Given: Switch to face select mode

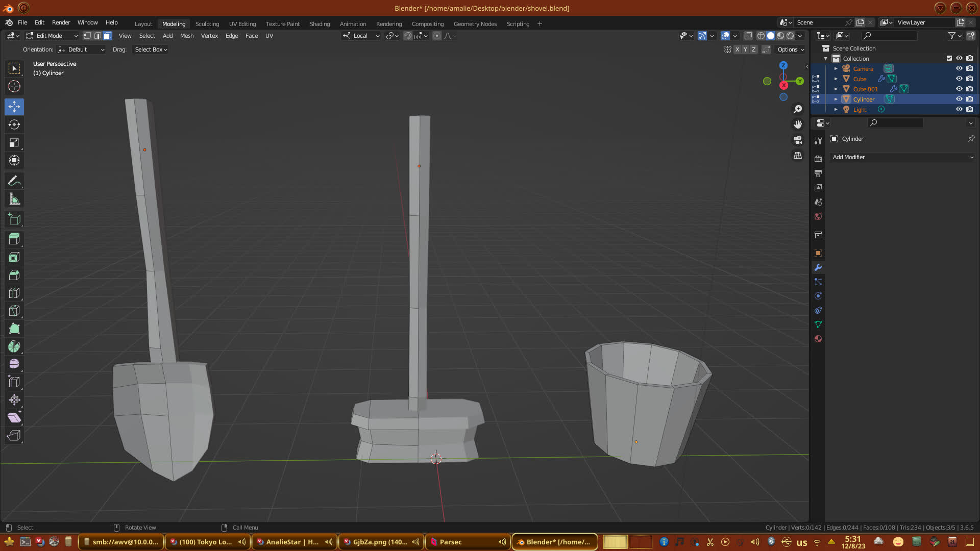Looking at the screenshot, I should point(107,36).
